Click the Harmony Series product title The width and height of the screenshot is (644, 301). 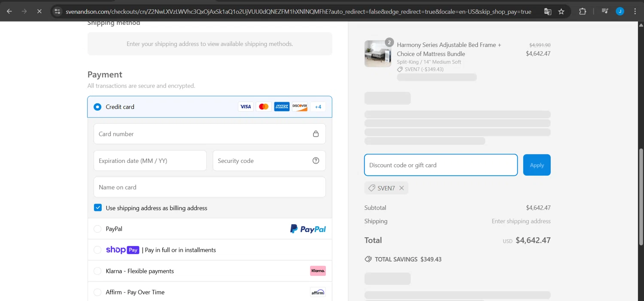(449, 49)
